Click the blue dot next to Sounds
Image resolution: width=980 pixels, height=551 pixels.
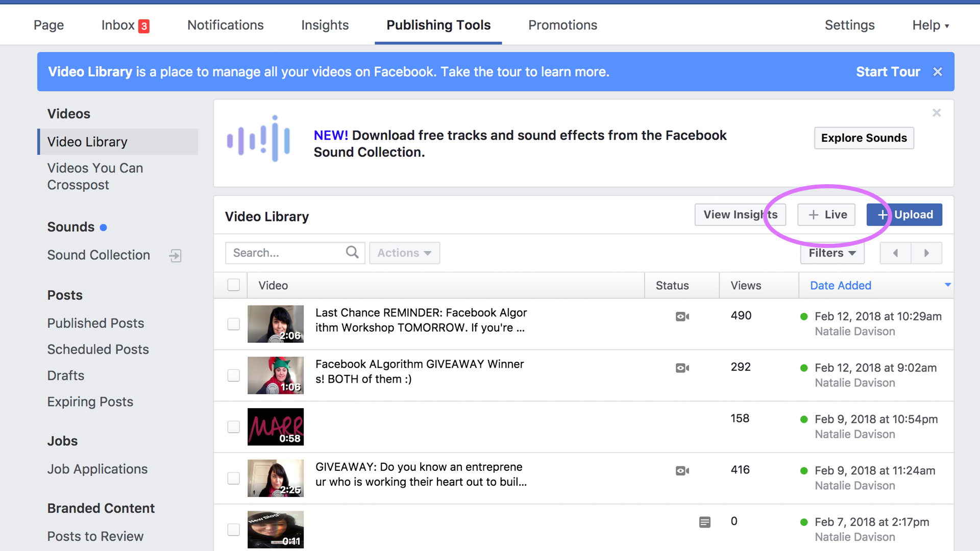point(103,228)
